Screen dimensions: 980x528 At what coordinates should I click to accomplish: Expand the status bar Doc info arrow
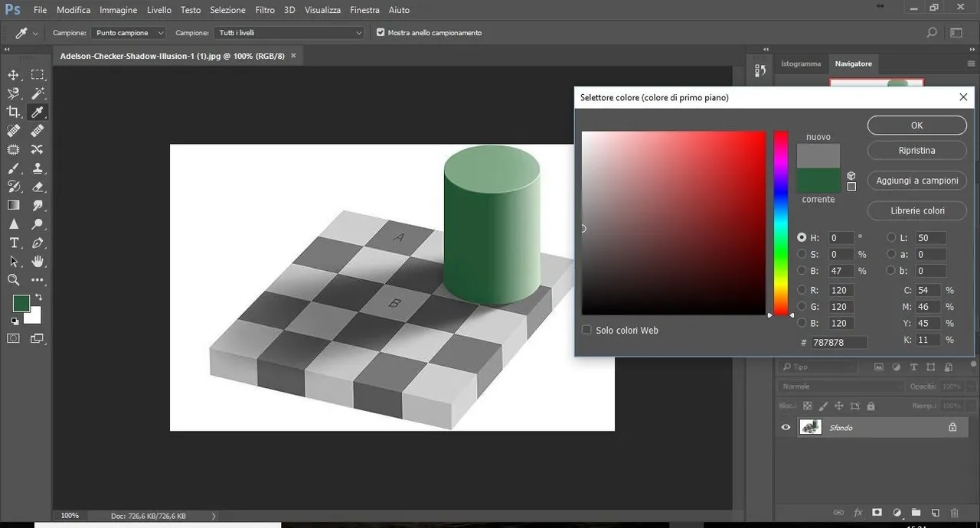click(213, 516)
